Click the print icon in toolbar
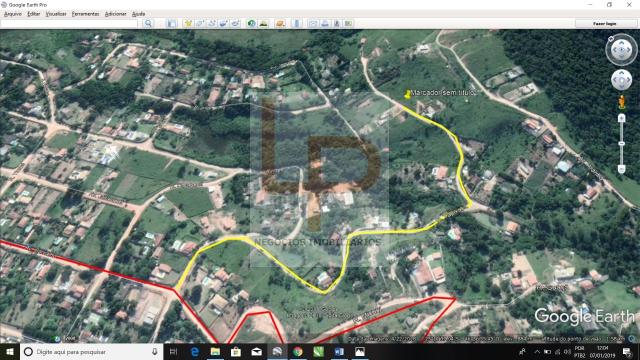Screen dimensions: 640x360 pos(325,24)
